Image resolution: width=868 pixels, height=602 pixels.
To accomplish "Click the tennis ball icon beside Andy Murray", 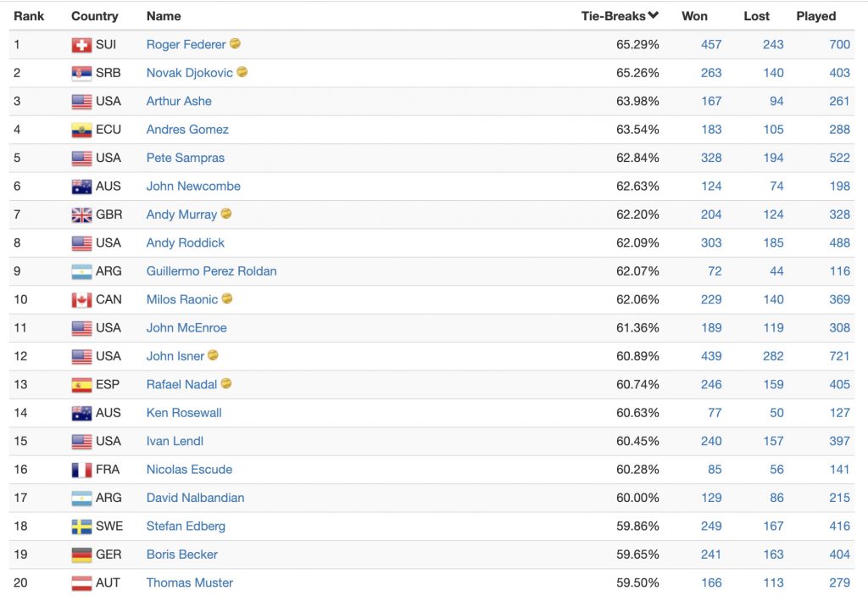I will coord(225,213).
